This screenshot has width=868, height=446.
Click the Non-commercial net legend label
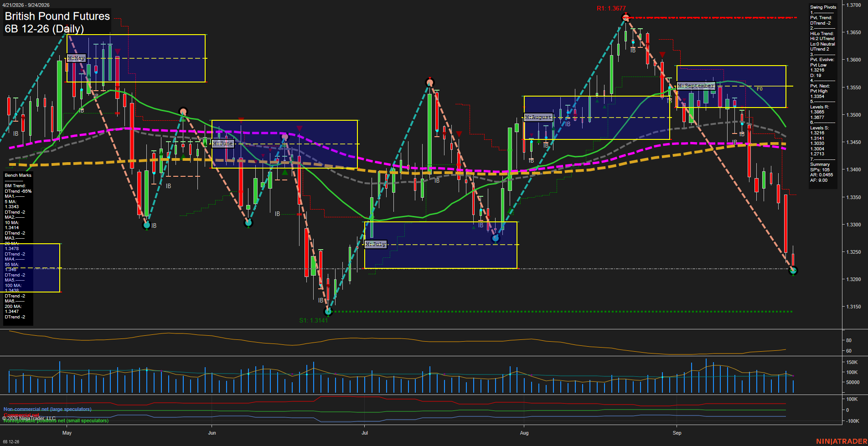[47, 409]
